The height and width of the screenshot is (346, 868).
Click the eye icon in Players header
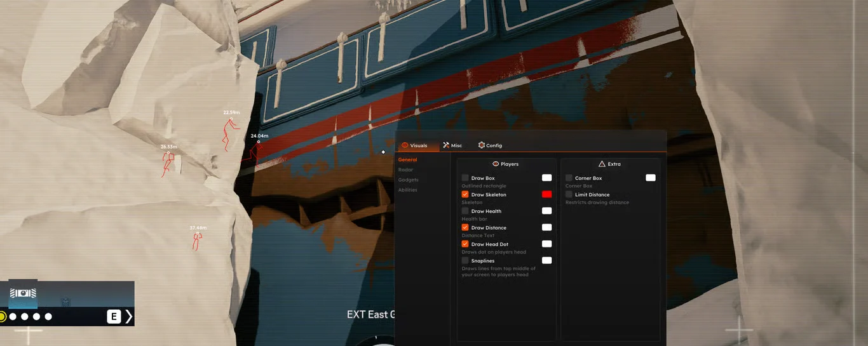click(496, 164)
